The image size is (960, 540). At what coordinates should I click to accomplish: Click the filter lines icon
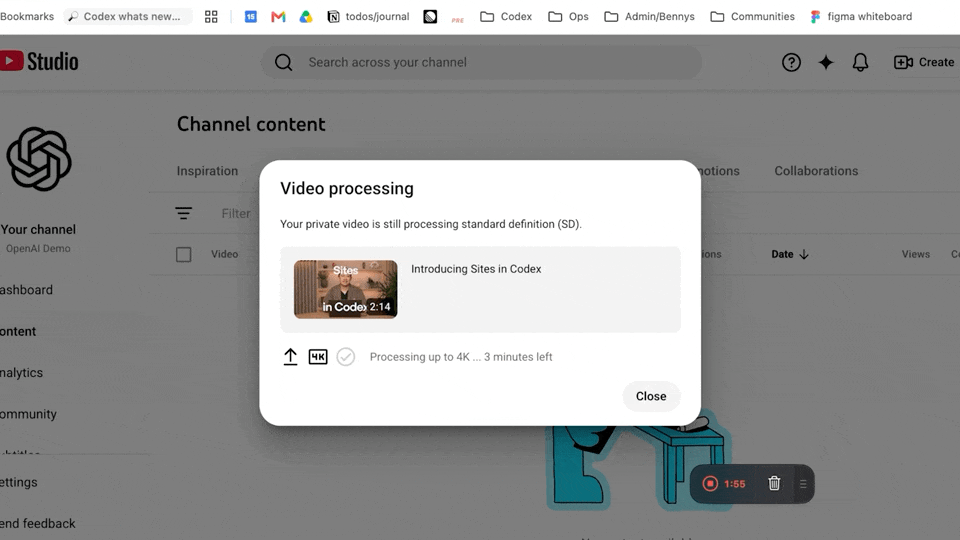183,213
